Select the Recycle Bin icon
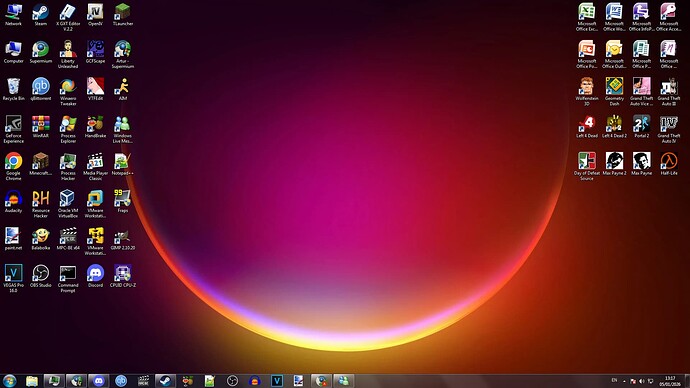Image resolution: width=690 pixels, height=388 pixels. (x=13, y=90)
